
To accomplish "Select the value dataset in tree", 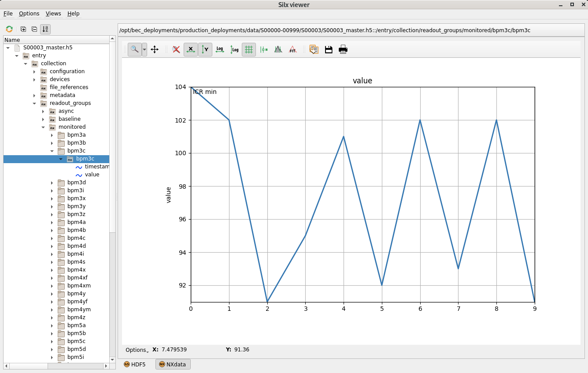I will click(92, 175).
